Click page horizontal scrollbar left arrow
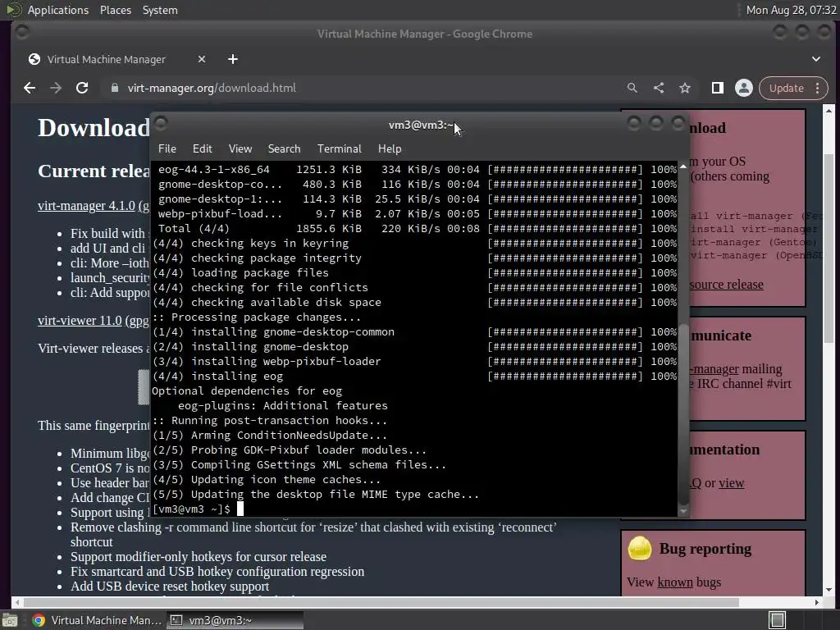This screenshot has width=840, height=630. coord(16,602)
